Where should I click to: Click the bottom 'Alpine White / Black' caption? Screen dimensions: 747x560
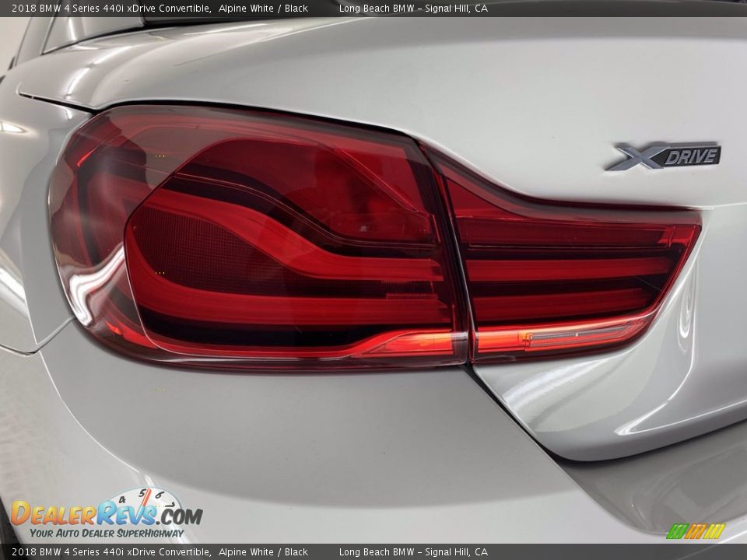pos(263,552)
